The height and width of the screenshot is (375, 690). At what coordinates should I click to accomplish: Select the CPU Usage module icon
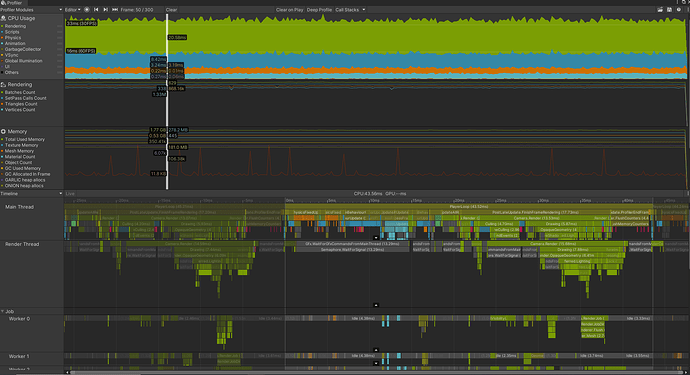[x=3, y=18]
